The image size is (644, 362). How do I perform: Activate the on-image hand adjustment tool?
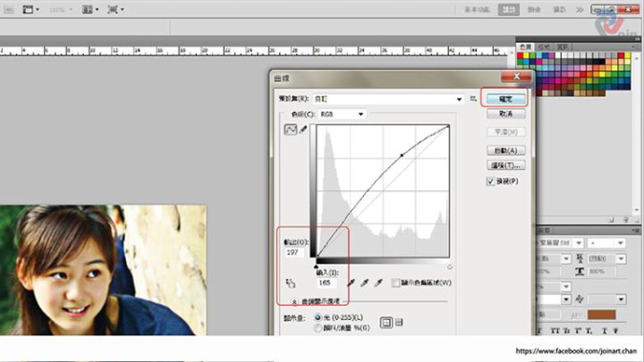[x=290, y=284]
